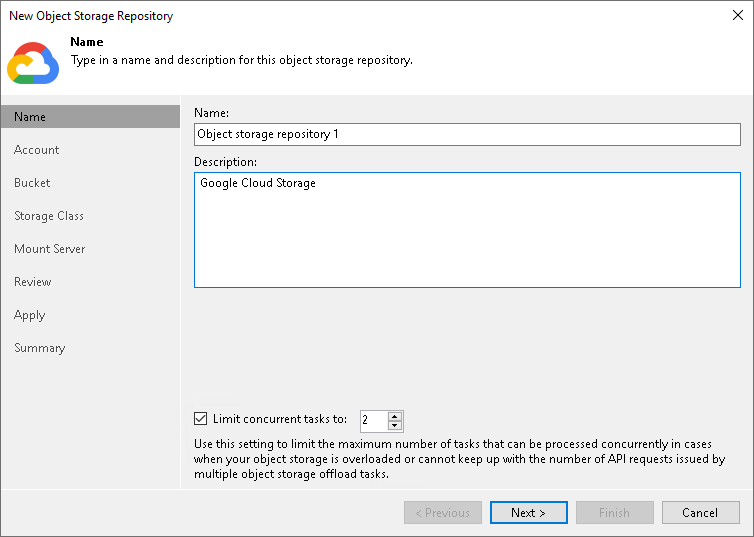754x537 pixels.
Task: Decrease concurrent tasks with down arrow
Action: coord(395,425)
